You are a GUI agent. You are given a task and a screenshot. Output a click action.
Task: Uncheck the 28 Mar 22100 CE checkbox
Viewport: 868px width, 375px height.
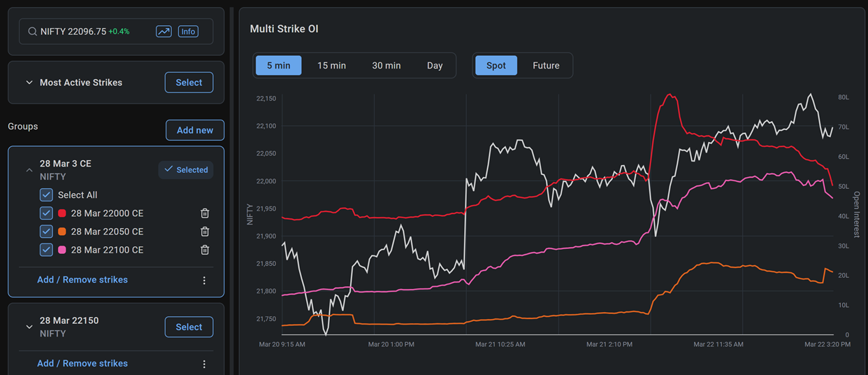pyautogui.click(x=46, y=250)
